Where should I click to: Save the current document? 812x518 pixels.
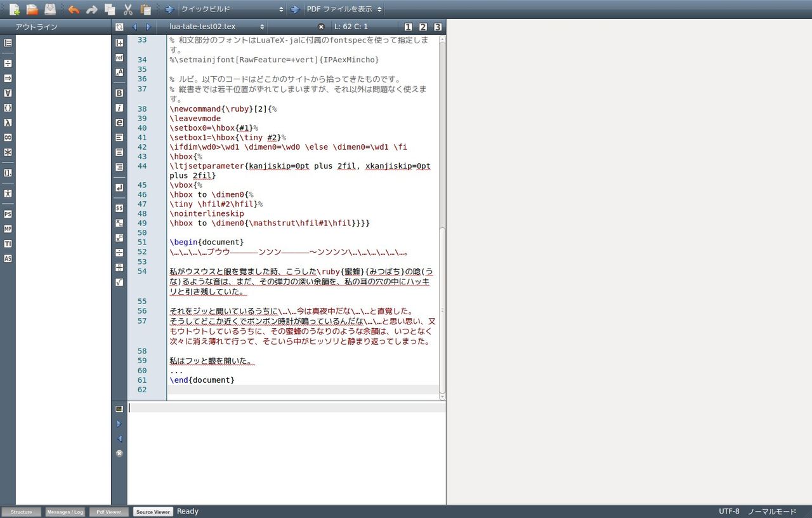coord(49,10)
